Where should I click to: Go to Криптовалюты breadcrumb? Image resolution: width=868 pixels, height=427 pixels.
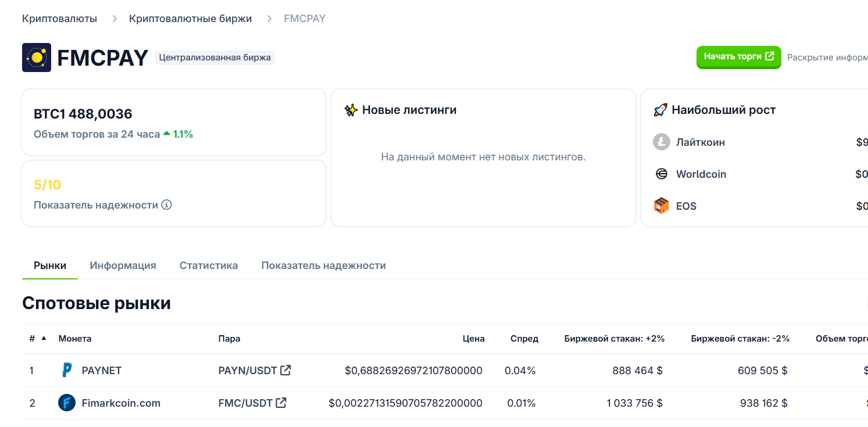click(59, 19)
